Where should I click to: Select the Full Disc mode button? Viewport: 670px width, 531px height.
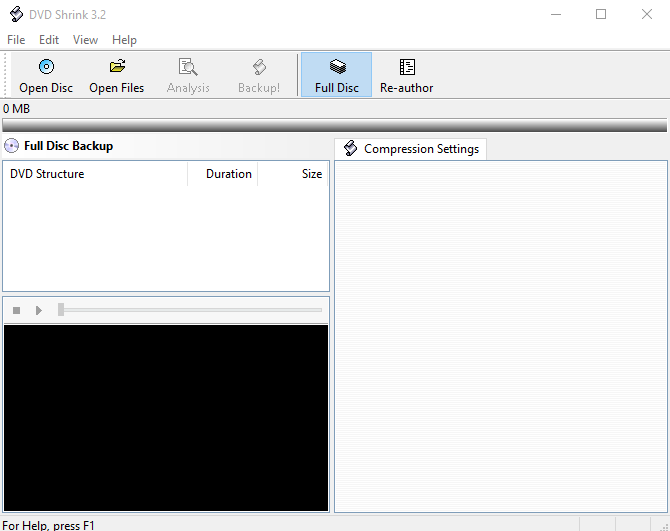point(337,75)
